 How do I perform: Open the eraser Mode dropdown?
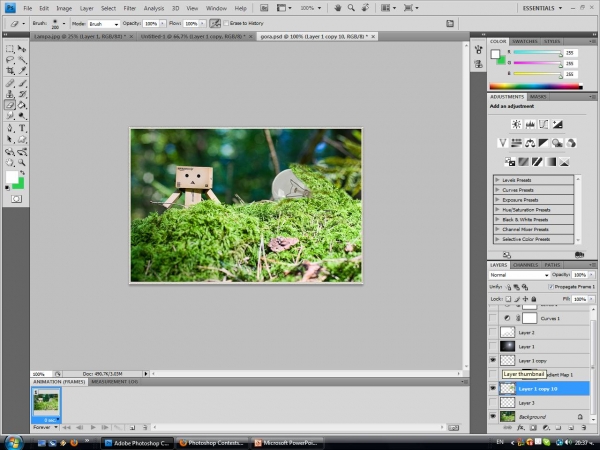[x=104, y=24]
